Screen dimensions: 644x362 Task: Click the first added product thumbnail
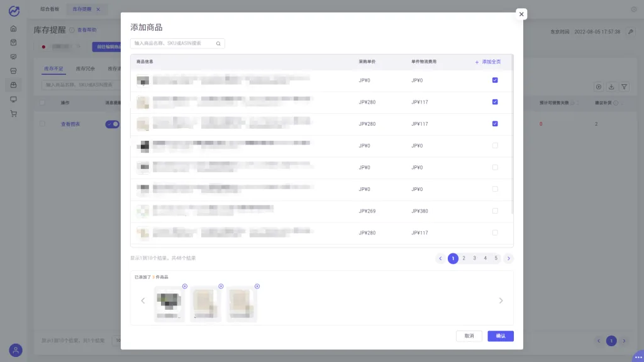tap(169, 304)
